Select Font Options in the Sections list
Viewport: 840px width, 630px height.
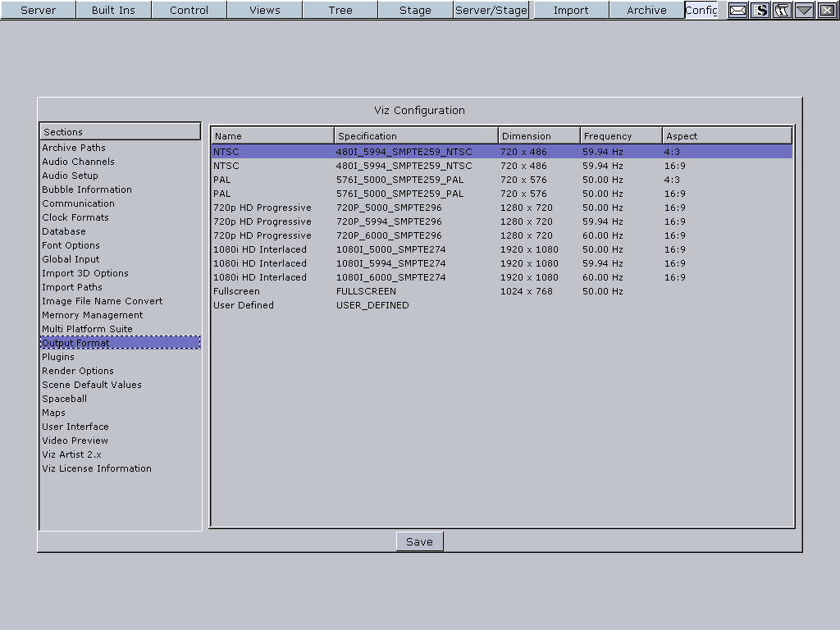(x=71, y=245)
